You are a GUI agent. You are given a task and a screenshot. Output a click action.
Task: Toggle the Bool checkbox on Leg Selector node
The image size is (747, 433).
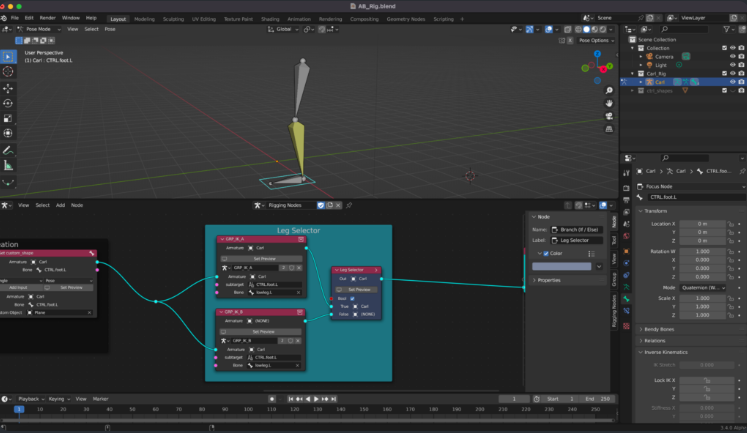(x=353, y=298)
